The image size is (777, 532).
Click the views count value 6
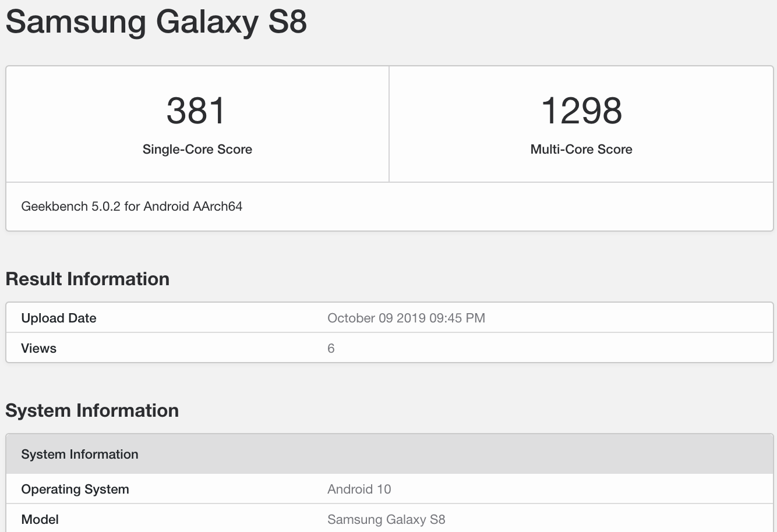(x=331, y=348)
